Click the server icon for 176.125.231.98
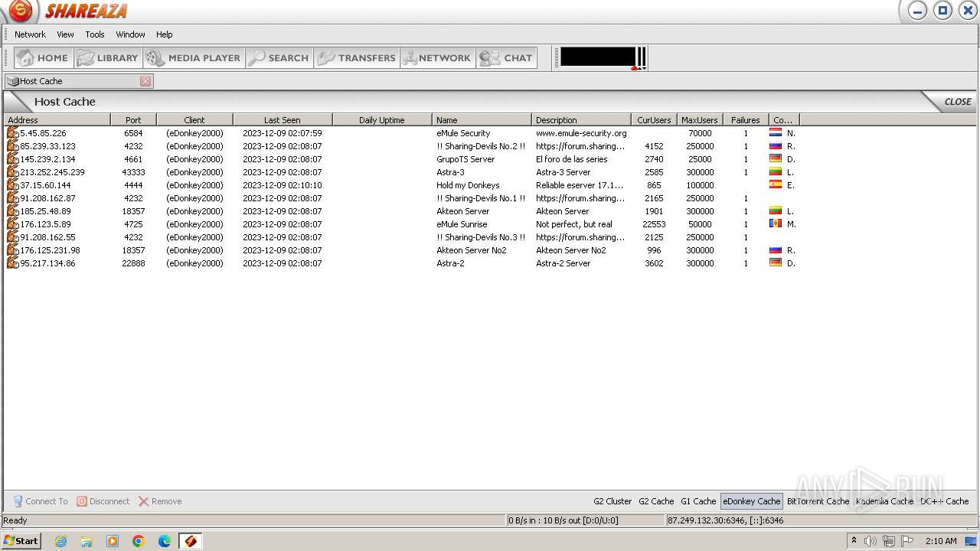980x551 pixels. [12, 250]
